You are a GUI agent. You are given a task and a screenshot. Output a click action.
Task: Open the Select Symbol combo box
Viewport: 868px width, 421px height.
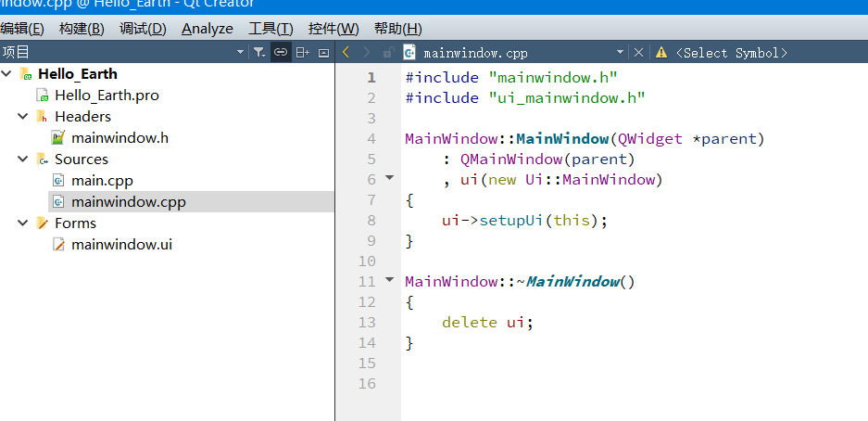click(731, 53)
